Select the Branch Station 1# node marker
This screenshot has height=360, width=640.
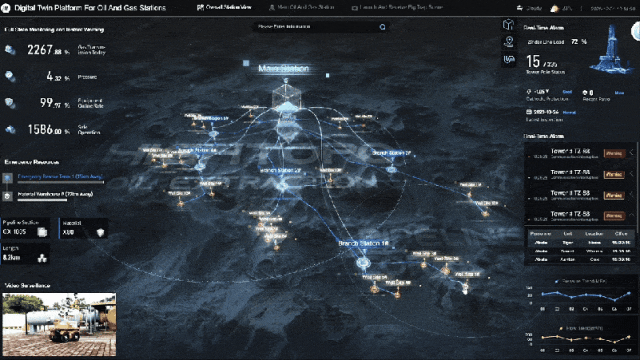pyautogui.click(x=363, y=262)
